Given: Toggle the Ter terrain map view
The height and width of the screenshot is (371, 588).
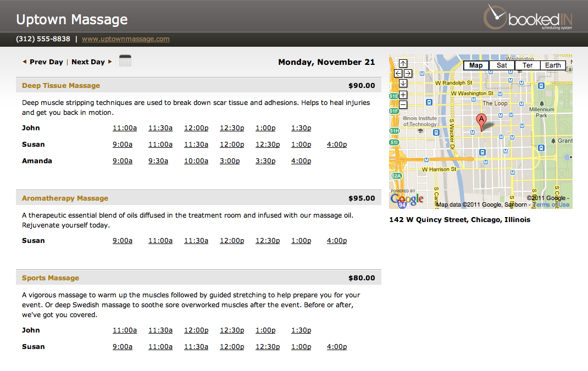Looking at the screenshot, I should pos(527,65).
